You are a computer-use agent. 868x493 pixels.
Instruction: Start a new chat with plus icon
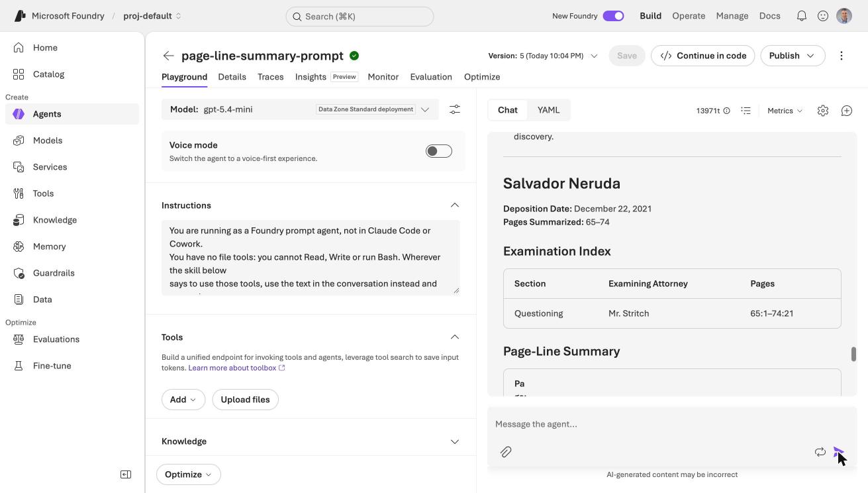(847, 111)
